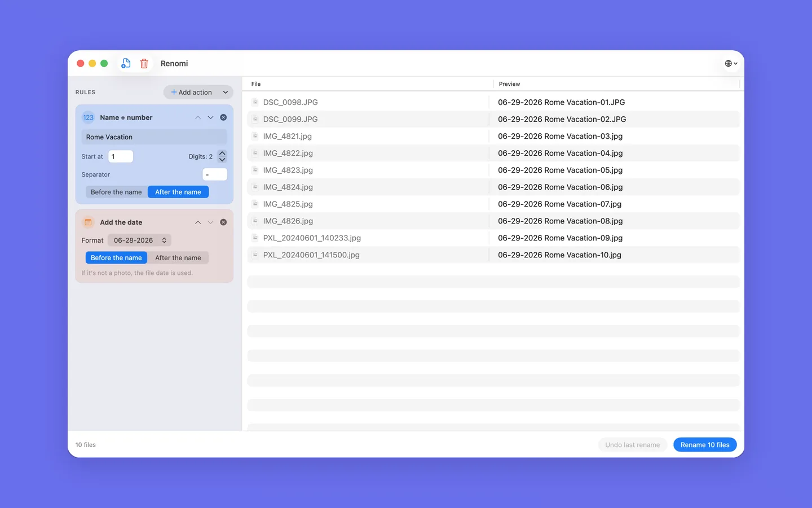812x508 pixels.
Task: Decrease the Digits stepper value
Action: click(x=222, y=160)
